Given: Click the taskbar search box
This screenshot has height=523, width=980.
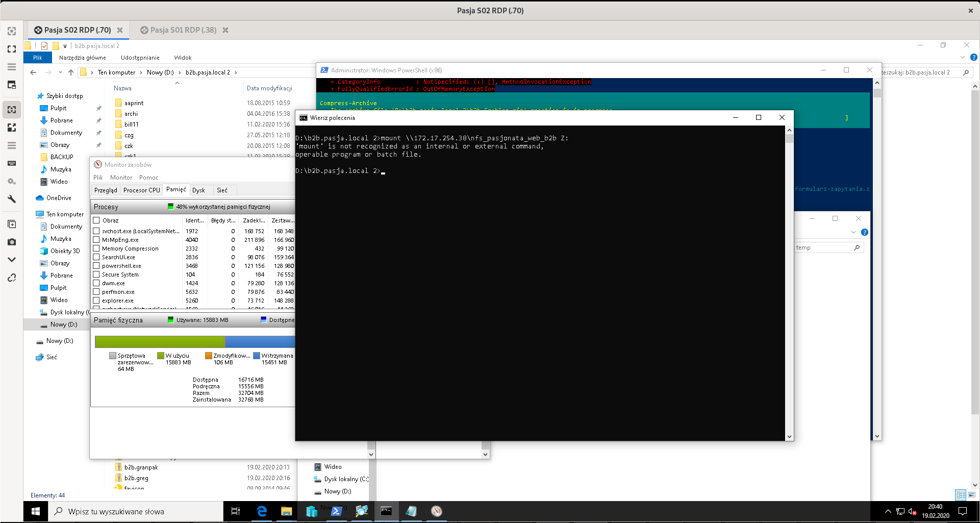Looking at the screenshot, I should [136, 511].
